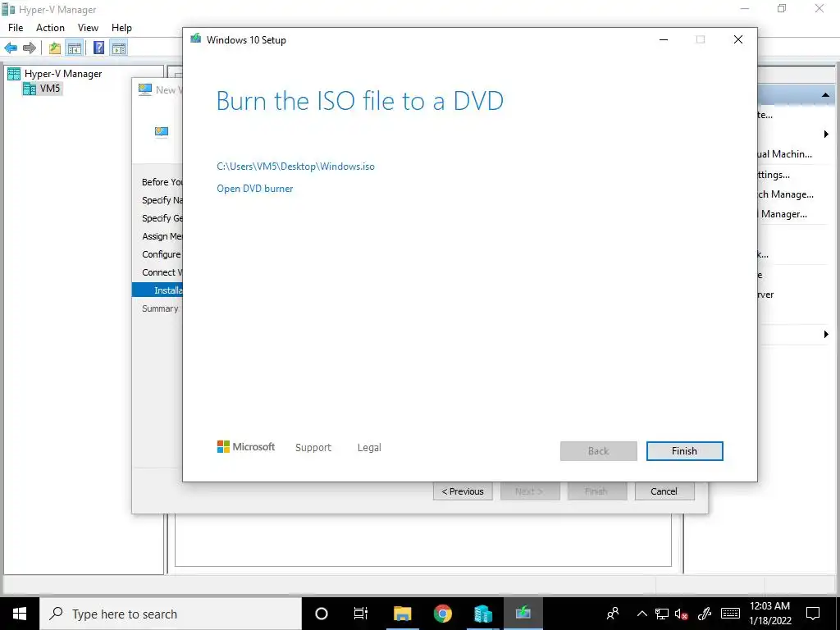
Task: Open Task View on taskbar
Action: coord(361,614)
